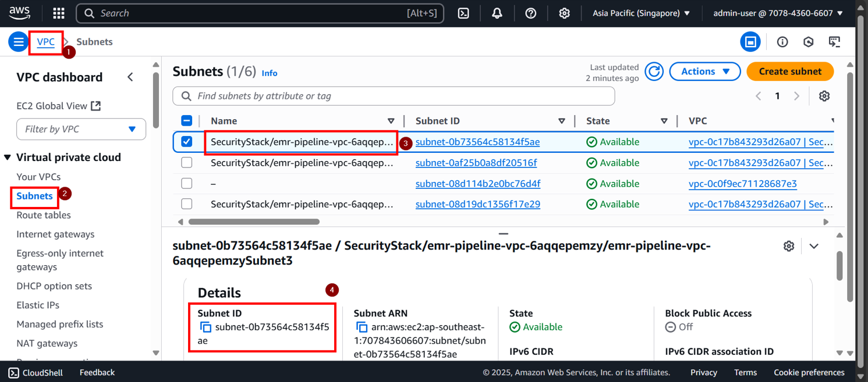Viewport: 868px width, 382px height.
Task: Select all subnets with the header checkbox
Action: click(187, 120)
